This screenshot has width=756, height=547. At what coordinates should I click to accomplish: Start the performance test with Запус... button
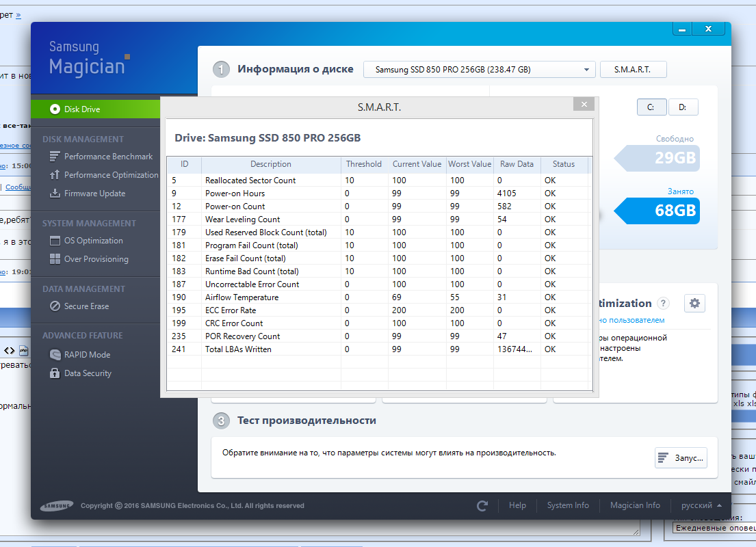point(680,458)
